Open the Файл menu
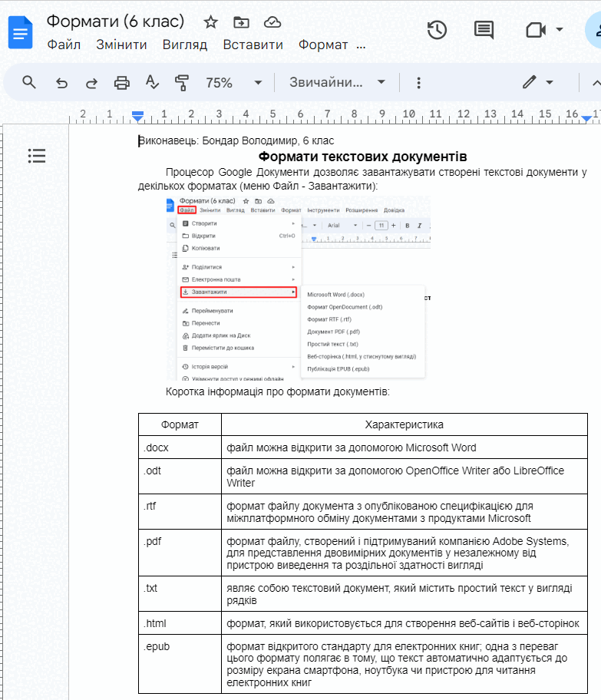The width and height of the screenshot is (601, 700). click(x=64, y=45)
